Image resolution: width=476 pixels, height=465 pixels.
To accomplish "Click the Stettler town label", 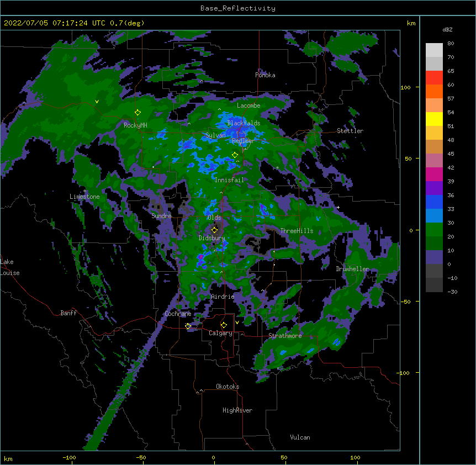I will click(x=350, y=131).
